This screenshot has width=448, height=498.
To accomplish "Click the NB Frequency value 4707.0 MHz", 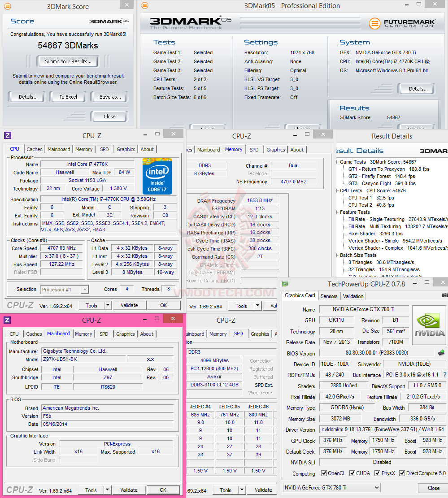I will click(293, 182).
